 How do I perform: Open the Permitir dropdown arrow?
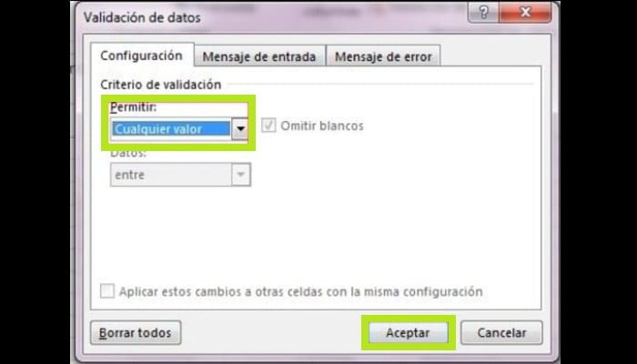coord(240,129)
